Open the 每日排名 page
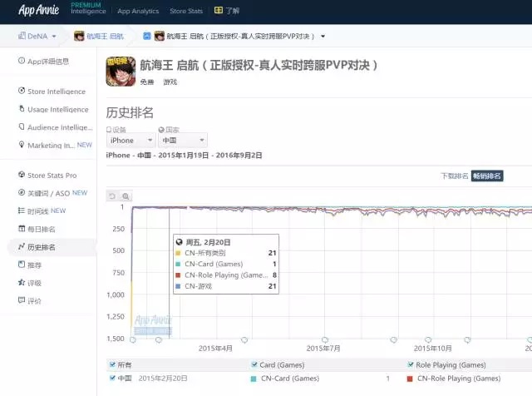This screenshot has width=532, height=396. (41, 230)
